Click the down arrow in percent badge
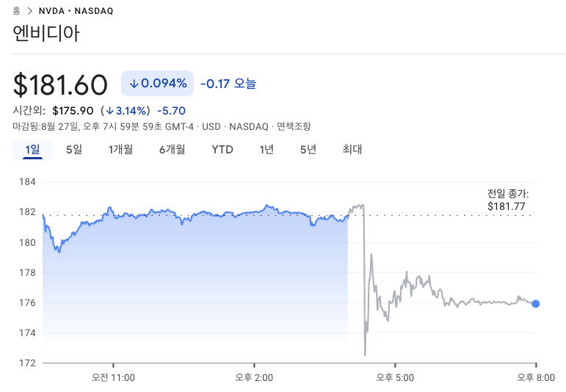This screenshot has height=392, width=566. 134,84
